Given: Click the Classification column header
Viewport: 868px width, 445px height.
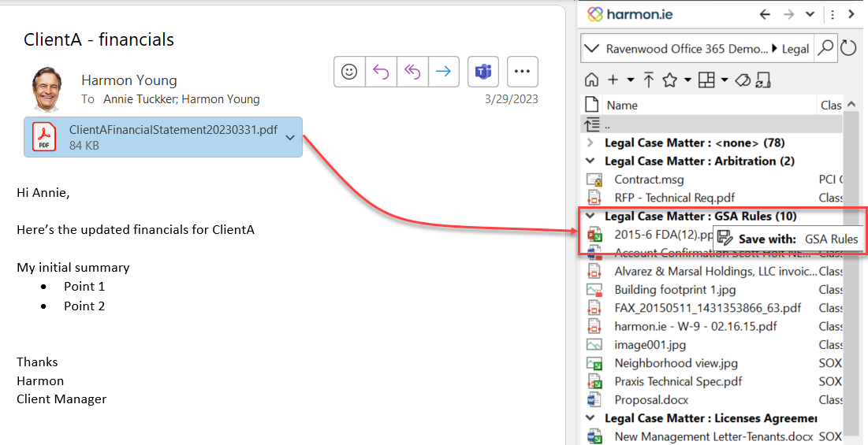Looking at the screenshot, I should point(831,105).
